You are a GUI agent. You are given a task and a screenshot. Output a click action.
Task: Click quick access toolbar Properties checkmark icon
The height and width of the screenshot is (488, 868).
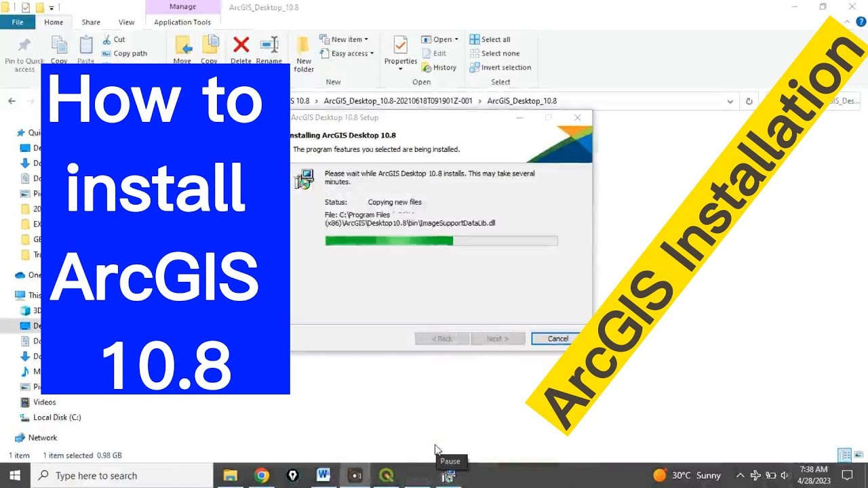click(26, 7)
